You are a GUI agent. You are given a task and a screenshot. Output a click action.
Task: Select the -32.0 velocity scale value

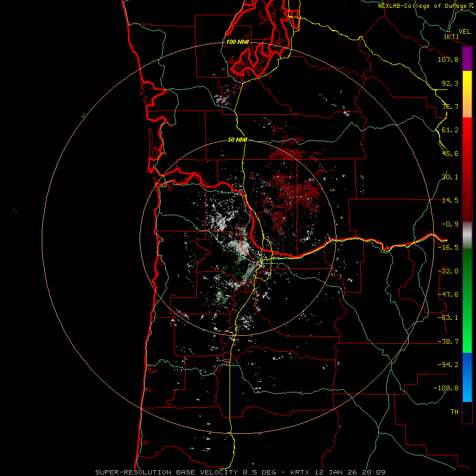[448, 271]
